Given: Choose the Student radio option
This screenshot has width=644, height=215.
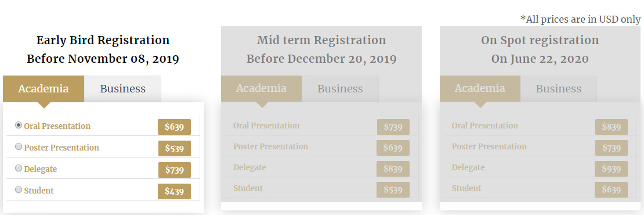Looking at the screenshot, I should (x=19, y=189).
